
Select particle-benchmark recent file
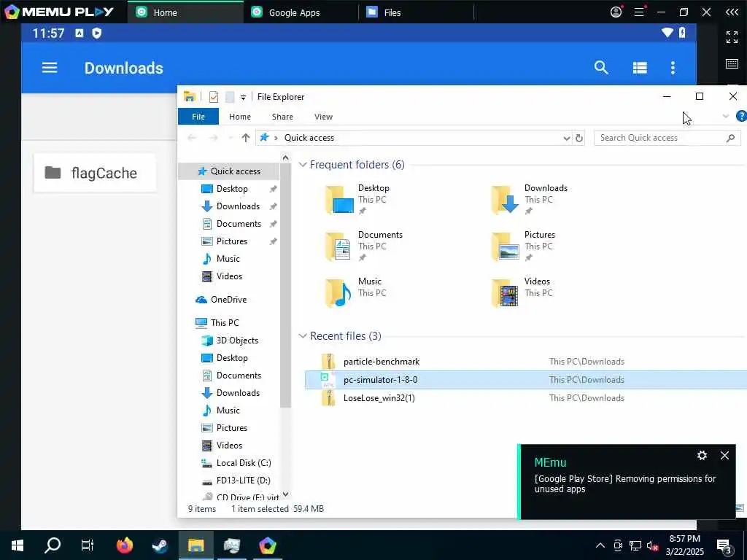[x=526, y=362]
